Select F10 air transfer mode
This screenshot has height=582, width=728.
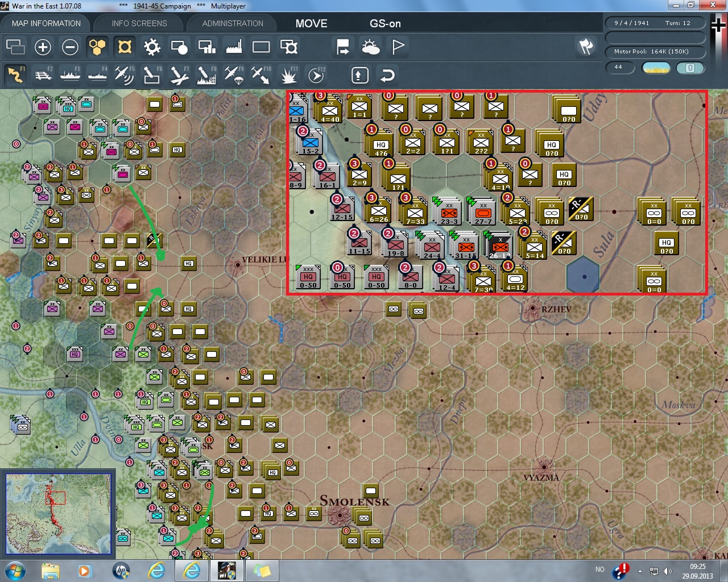(261, 74)
